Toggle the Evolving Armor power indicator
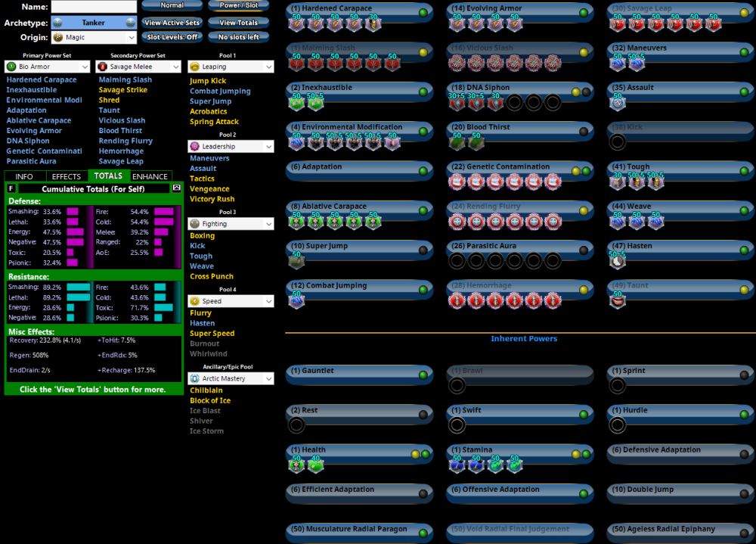Image resolution: width=756 pixels, height=544 pixels. pos(583,13)
